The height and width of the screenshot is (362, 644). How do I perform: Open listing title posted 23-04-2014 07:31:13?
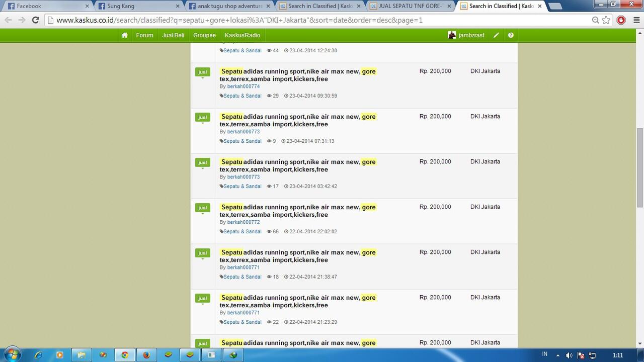[x=298, y=120]
